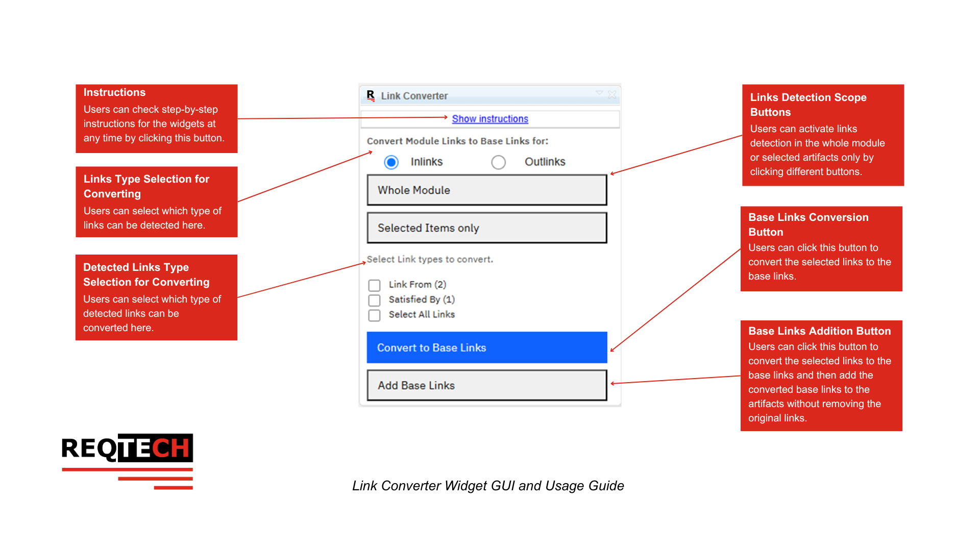This screenshot has height=551, width=980.
Task: Click 'Link Converter Widget GUI and Usage Guide' caption
Action: tap(488, 486)
